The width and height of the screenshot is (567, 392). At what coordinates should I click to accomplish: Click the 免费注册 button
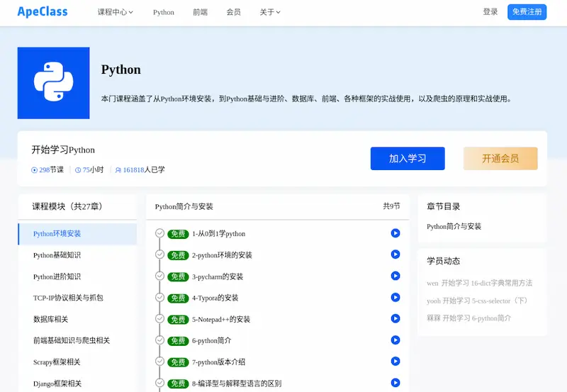pos(527,12)
